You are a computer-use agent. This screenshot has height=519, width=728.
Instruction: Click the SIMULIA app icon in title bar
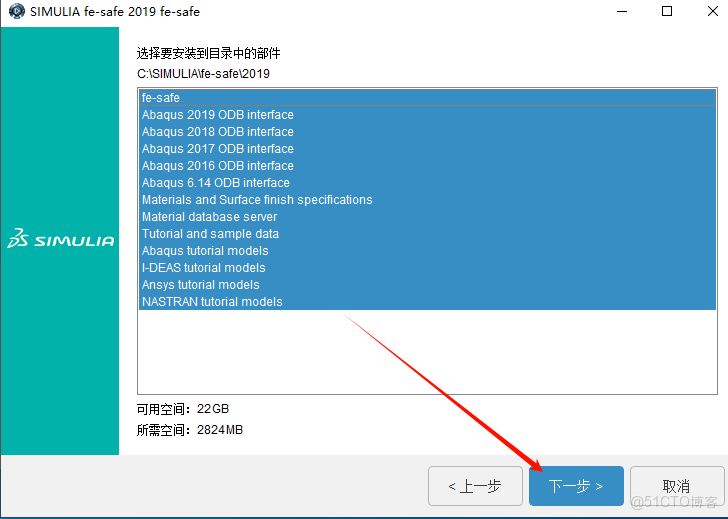click(17, 11)
